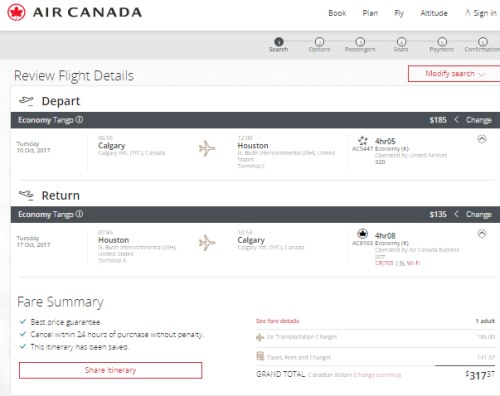Collapse the Houston to Calgary flight details
500x396 pixels.
point(482,233)
